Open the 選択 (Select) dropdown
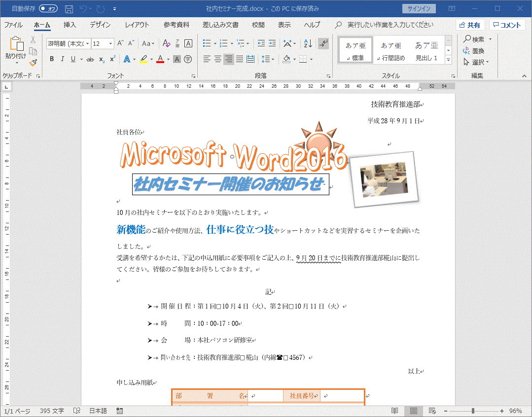 (x=476, y=62)
